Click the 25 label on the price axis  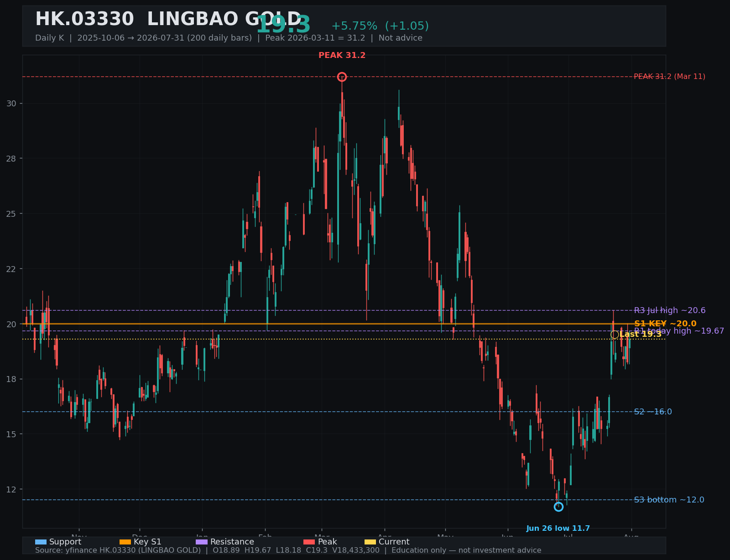point(11,214)
